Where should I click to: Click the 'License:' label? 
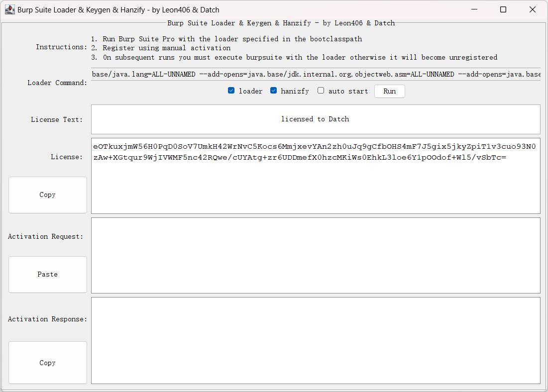[67, 157]
